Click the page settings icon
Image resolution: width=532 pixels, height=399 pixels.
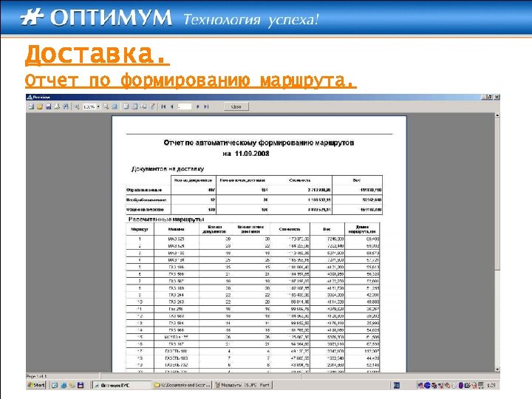[x=144, y=106]
